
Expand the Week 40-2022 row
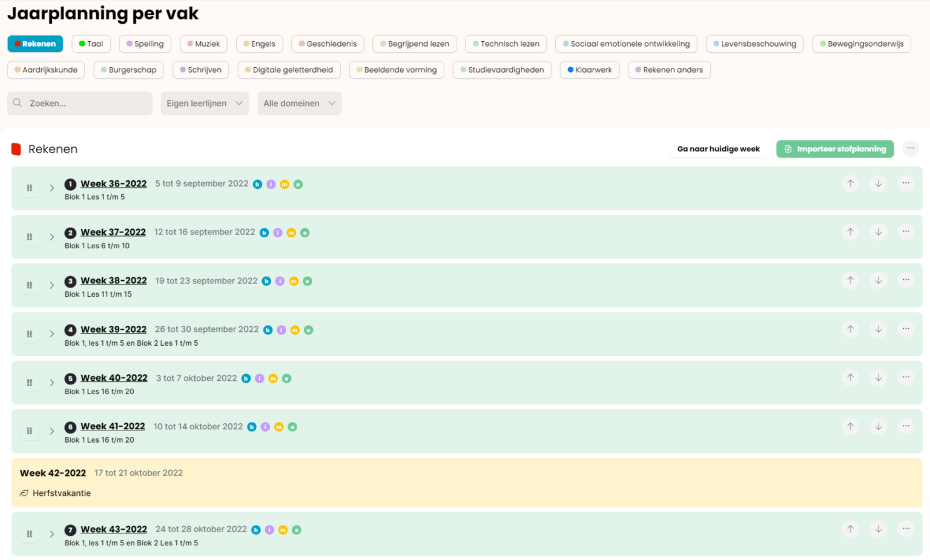click(52, 383)
